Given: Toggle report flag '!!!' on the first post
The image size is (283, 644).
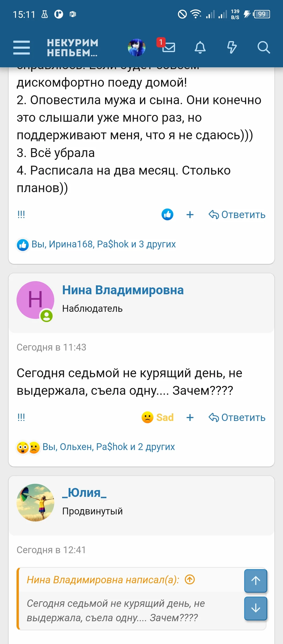Looking at the screenshot, I should (21, 214).
